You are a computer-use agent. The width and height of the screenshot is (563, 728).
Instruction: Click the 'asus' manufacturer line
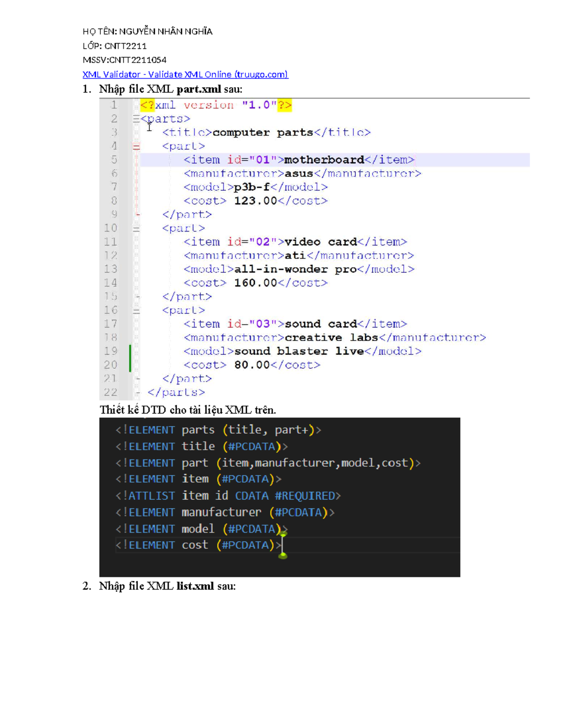pos(302,173)
